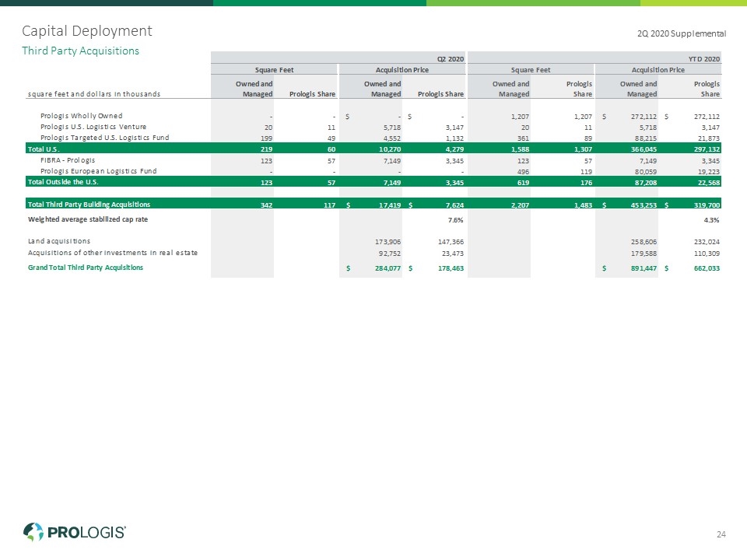Click the Targeted Fund Q2 price 4,552

(391, 138)
